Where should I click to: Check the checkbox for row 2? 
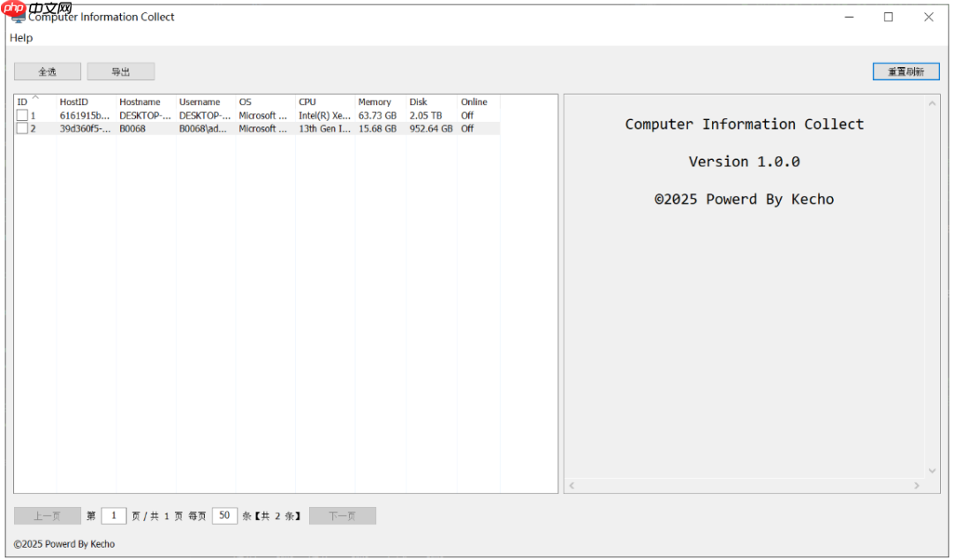tap(21, 128)
